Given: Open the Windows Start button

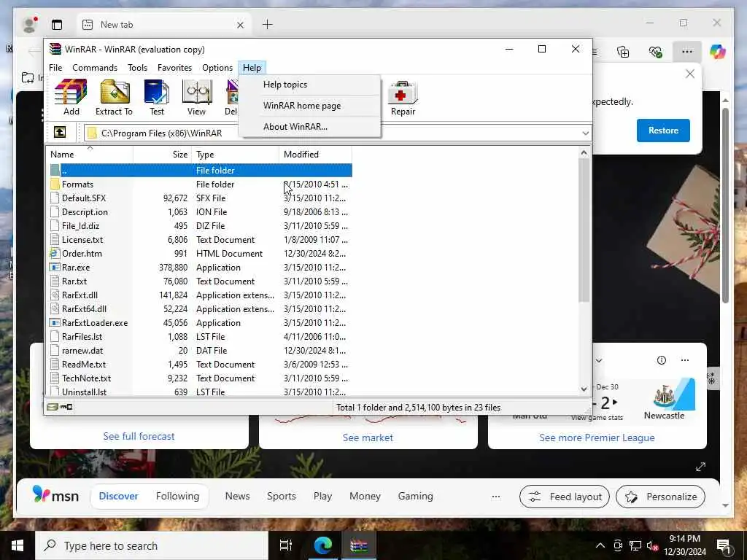Looking at the screenshot, I should click(18, 545).
